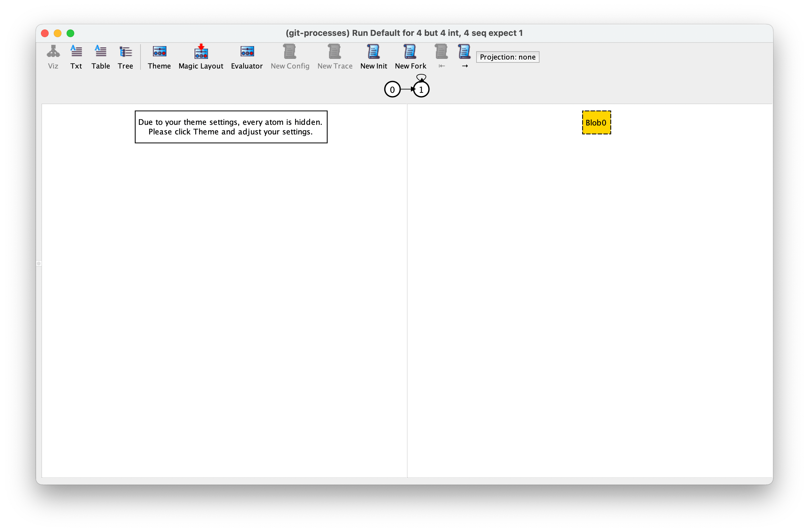The image size is (809, 532).
Task: Switch to the Txt text view icon
Action: [76, 57]
